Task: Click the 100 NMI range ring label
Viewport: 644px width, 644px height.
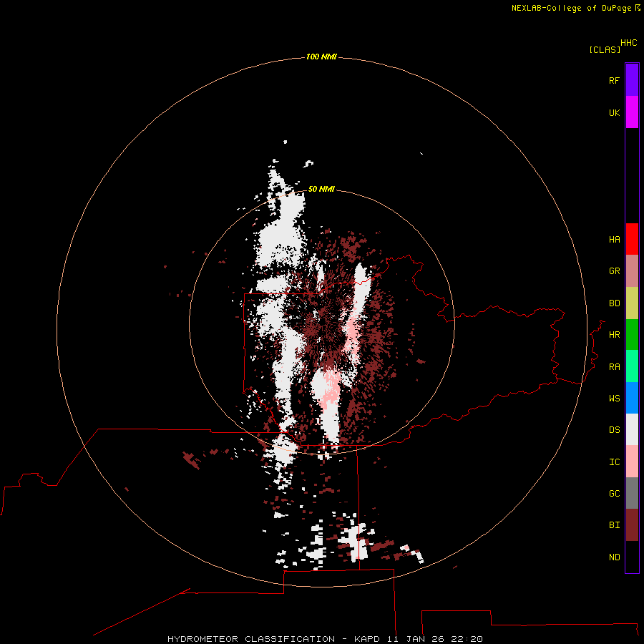Action: pyautogui.click(x=321, y=57)
